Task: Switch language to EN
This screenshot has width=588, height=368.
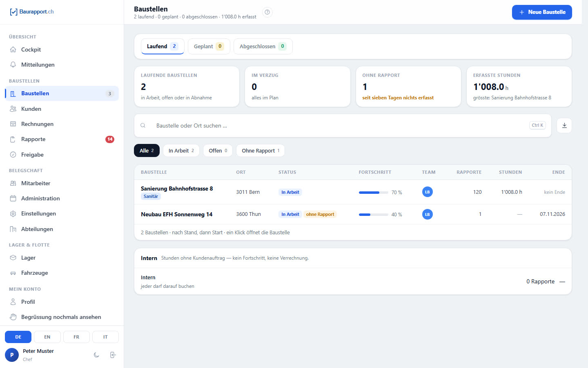Action: (47, 337)
